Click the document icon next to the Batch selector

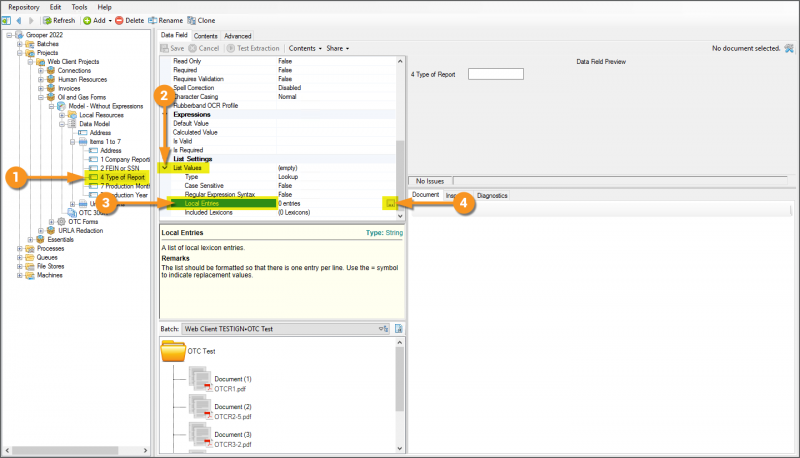pyautogui.click(x=398, y=329)
